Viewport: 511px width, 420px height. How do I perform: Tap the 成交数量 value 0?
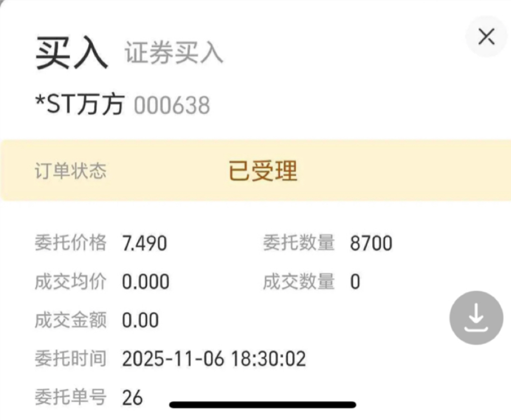355,282
